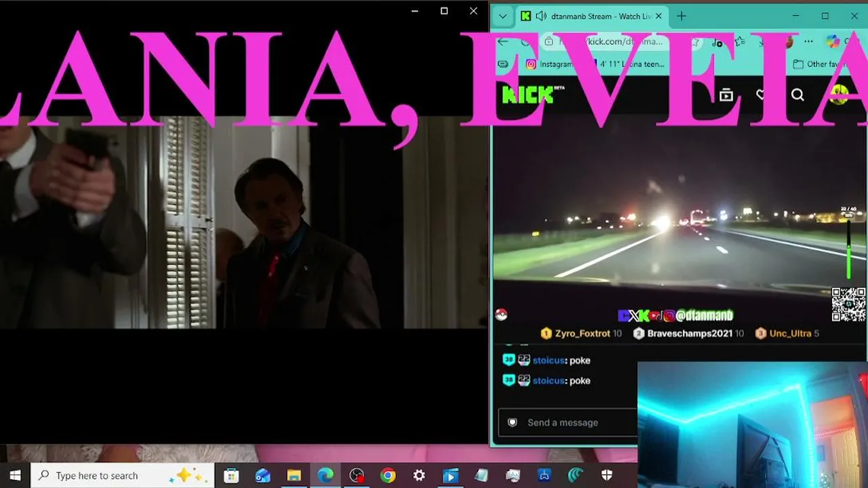868x488 pixels.
Task: Open OBS Studio from the taskbar
Action: click(357, 476)
